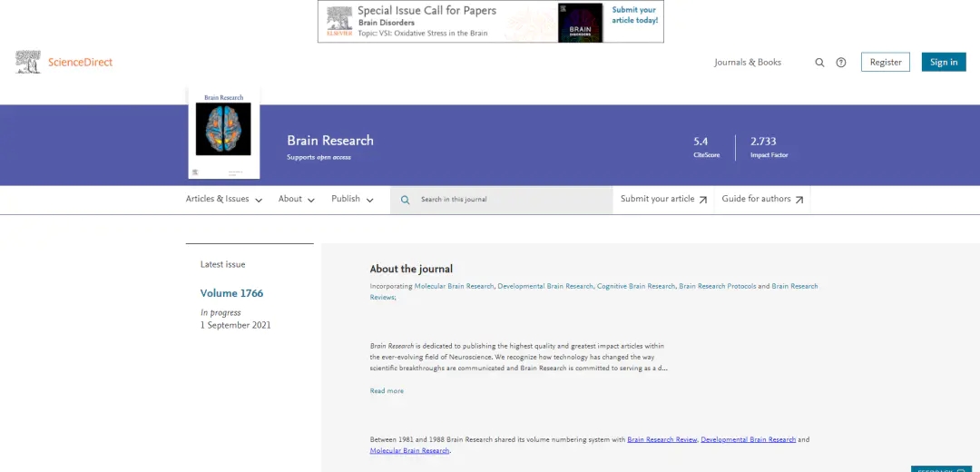Click the 5.4 CiteScore value
Image resolution: width=980 pixels, height=472 pixels.
[701, 142]
